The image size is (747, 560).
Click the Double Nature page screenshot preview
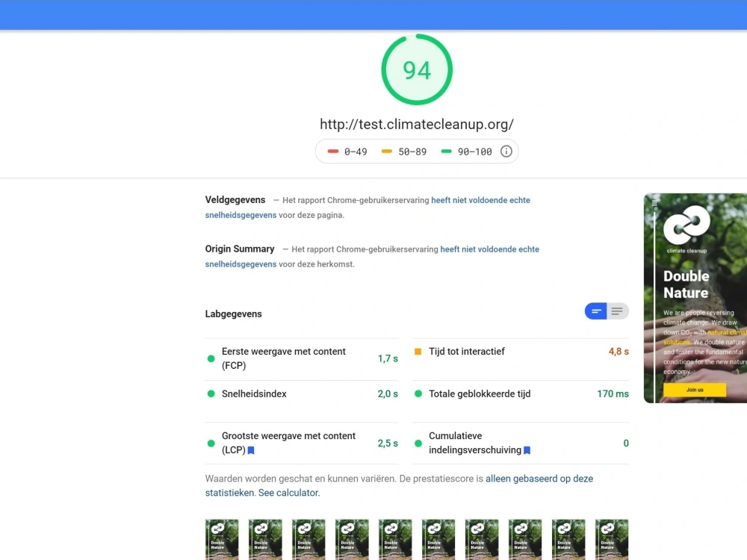[x=695, y=298]
